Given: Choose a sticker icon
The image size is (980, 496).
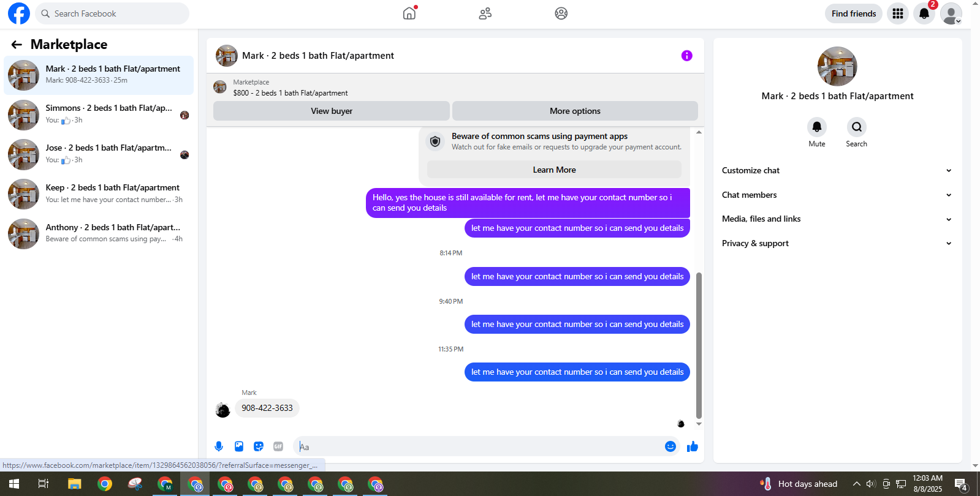Looking at the screenshot, I should point(259,446).
